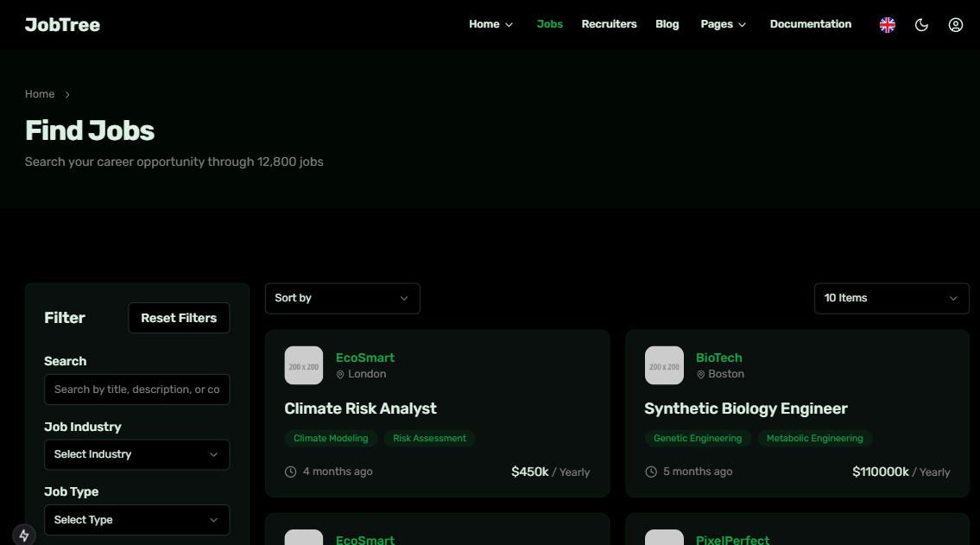Screen dimensions: 980x545
Task: Switch to the Recruiters section
Action: pos(609,24)
